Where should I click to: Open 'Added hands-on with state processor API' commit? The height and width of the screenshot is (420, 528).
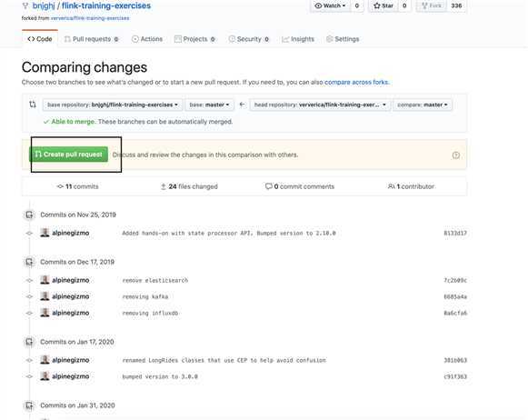(229, 233)
